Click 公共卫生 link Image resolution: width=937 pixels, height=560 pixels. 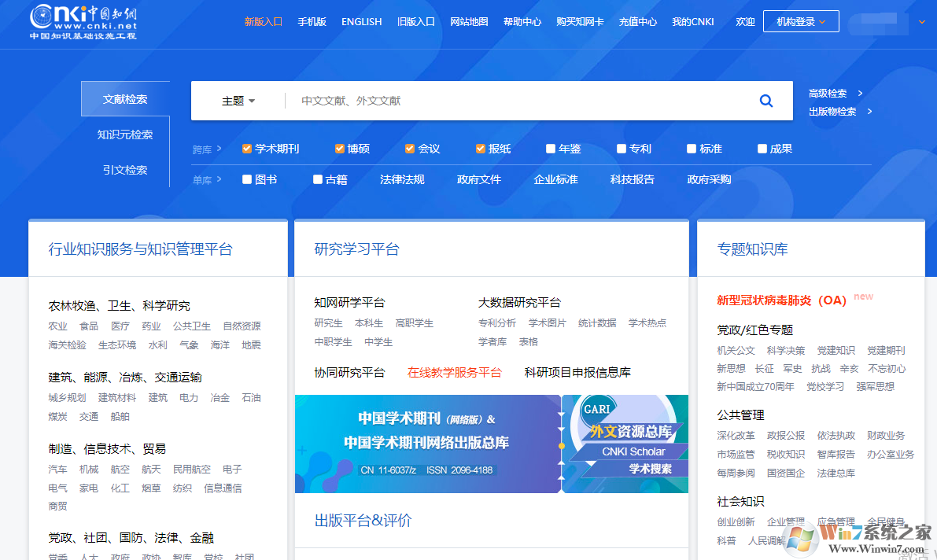(192, 326)
